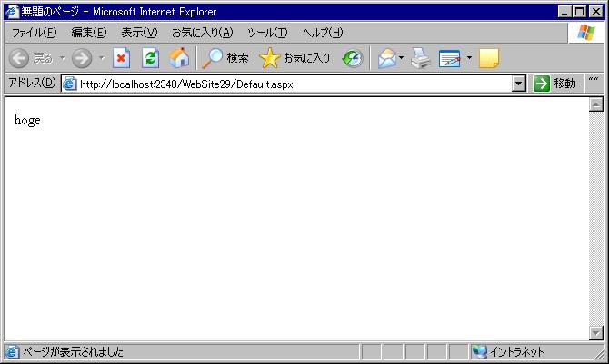Maximize the Internet Explorer window
The width and height of the screenshot is (609, 364).
coord(579,12)
